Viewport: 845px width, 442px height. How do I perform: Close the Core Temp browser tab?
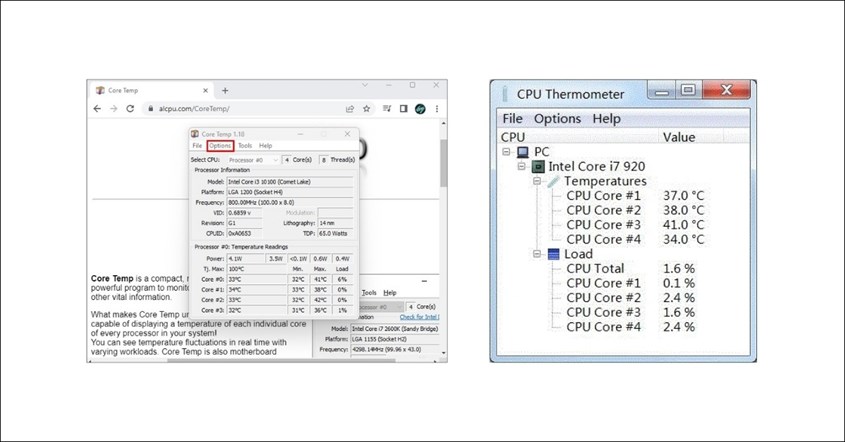tap(205, 91)
